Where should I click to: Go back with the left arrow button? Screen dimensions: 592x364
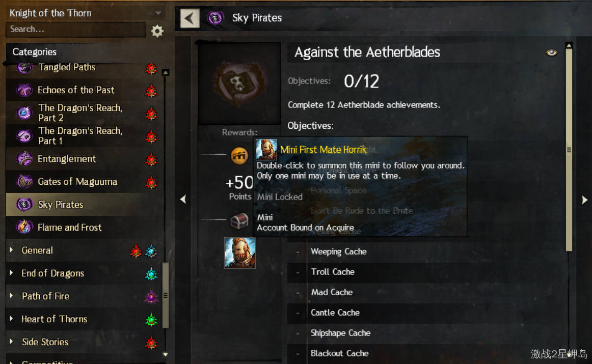tap(190, 18)
